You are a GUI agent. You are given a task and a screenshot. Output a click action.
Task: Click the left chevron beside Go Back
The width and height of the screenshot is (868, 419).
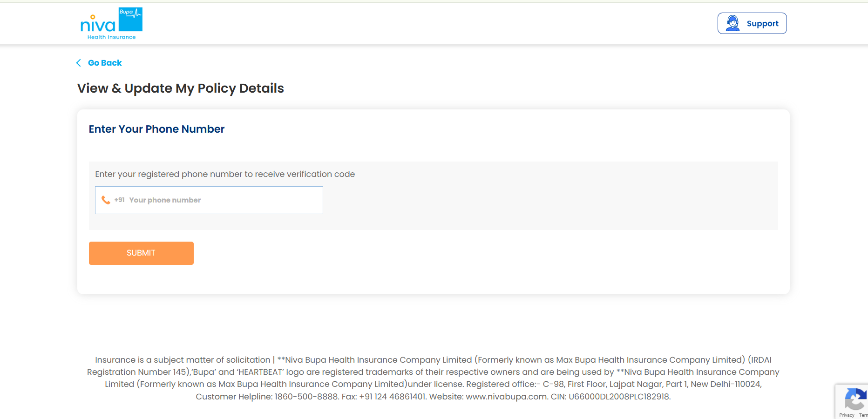click(78, 62)
